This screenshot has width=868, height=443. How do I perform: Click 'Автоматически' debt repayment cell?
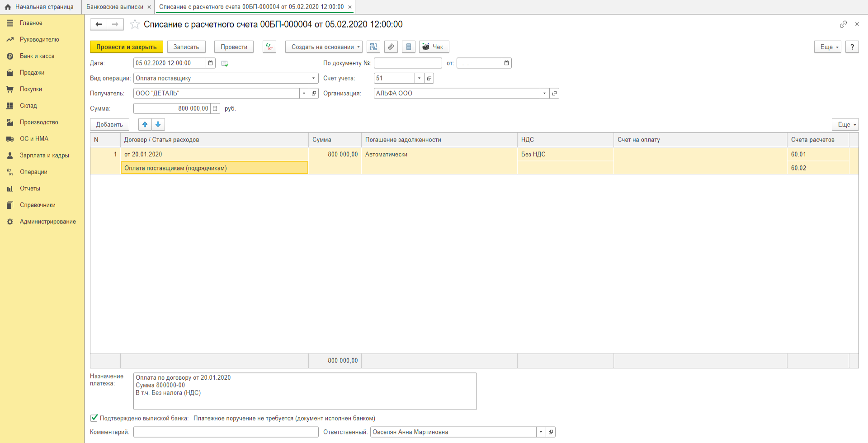coord(439,155)
